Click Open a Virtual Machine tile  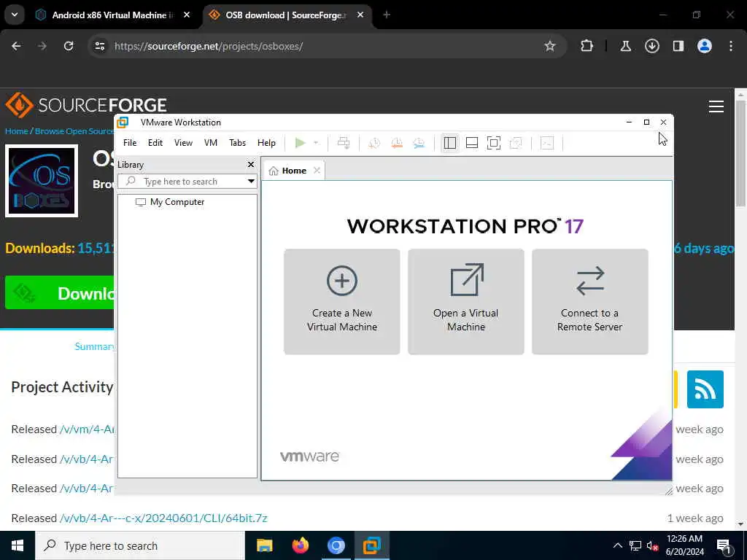(466, 302)
